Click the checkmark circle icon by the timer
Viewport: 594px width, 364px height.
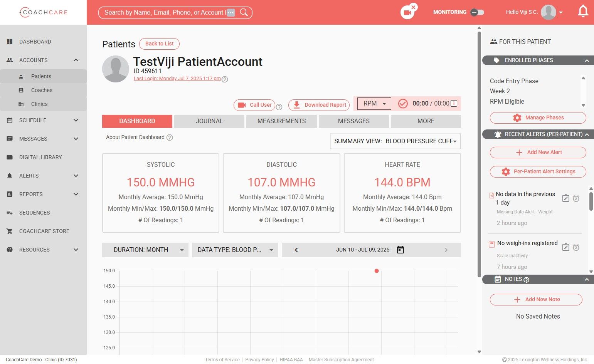pyautogui.click(x=403, y=104)
